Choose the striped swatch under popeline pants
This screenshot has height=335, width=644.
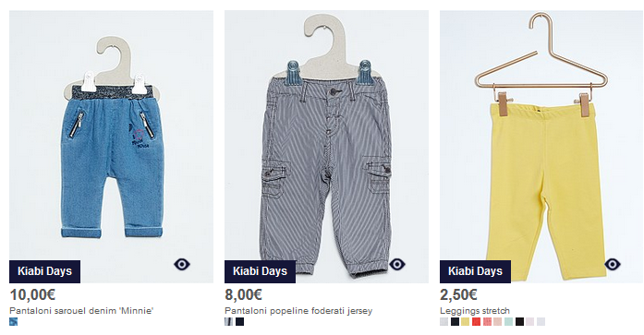point(229,322)
